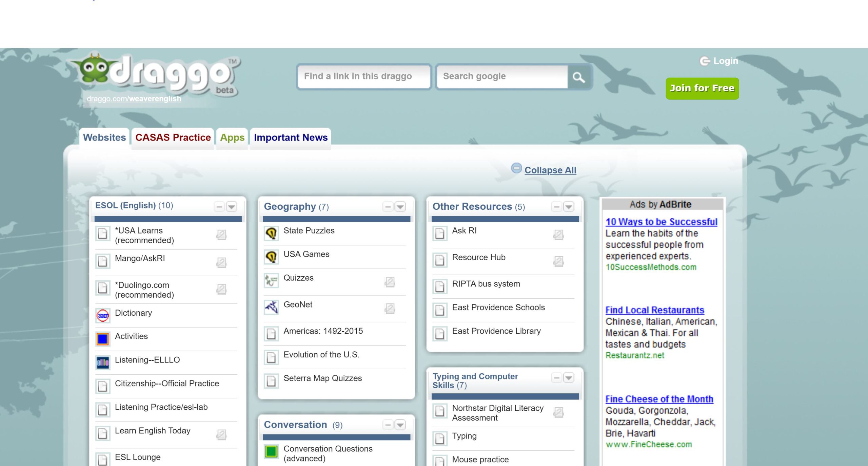Open the 10SuccessMethods.com ad URL
Screen dimensions: 868x466
click(x=651, y=267)
